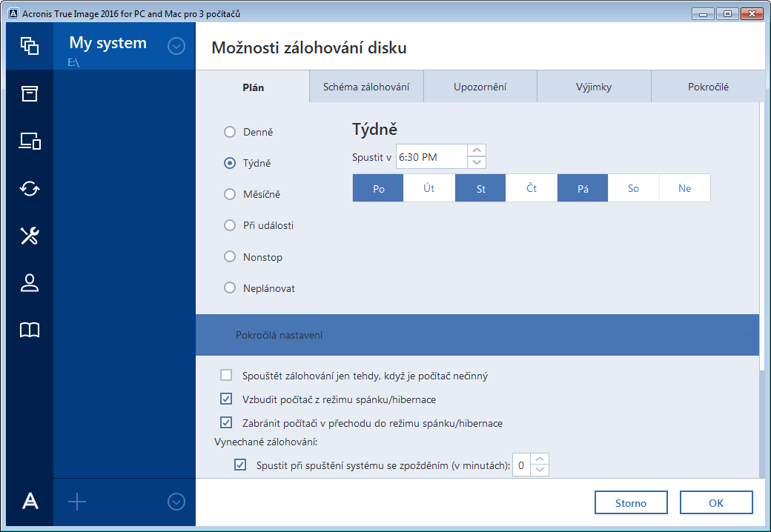The width and height of the screenshot is (771, 532).
Task: Click the OK button
Action: click(x=716, y=502)
